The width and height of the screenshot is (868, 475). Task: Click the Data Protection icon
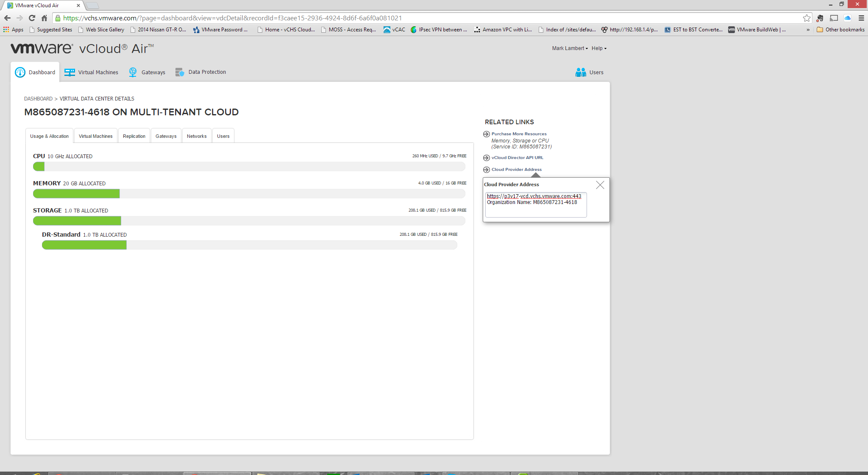click(180, 72)
